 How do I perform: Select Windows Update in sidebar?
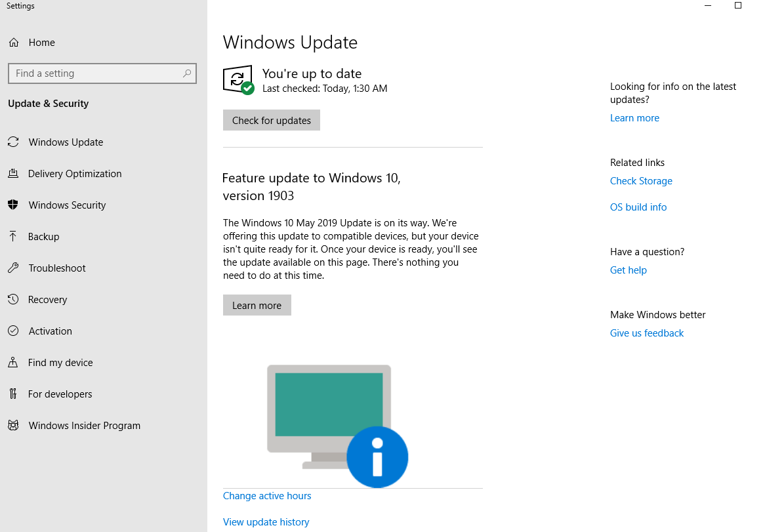pyautogui.click(x=66, y=142)
